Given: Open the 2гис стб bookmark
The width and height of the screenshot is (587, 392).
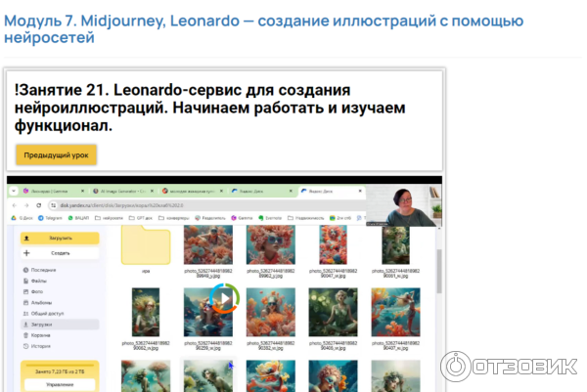Looking at the screenshot, I should coord(340,218).
